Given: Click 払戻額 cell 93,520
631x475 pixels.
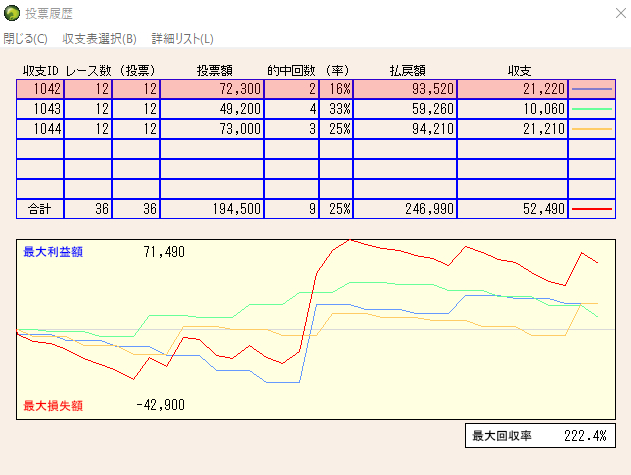Looking at the screenshot, I should pyautogui.click(x=405, y=89).
